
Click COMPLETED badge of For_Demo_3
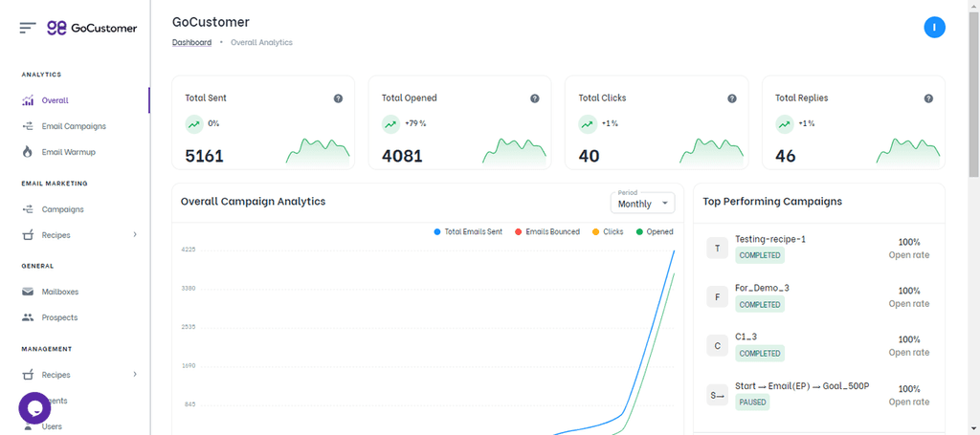(x=760, y=305)
